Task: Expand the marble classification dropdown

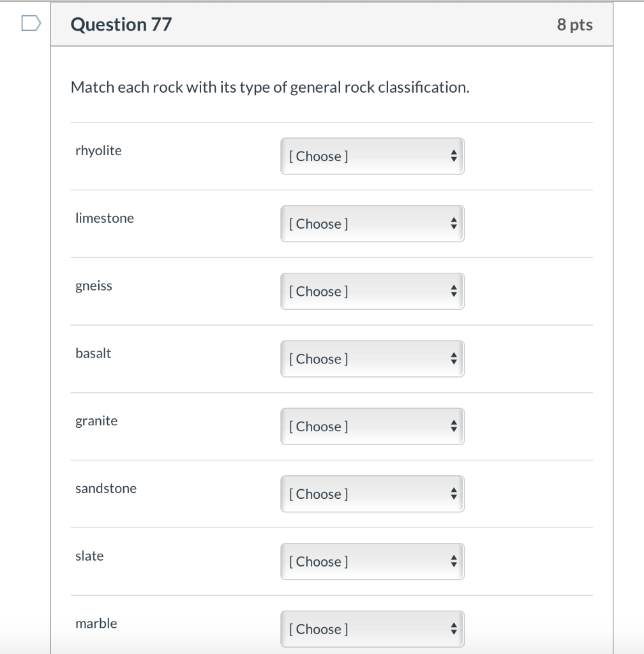Action: point(372,629)
